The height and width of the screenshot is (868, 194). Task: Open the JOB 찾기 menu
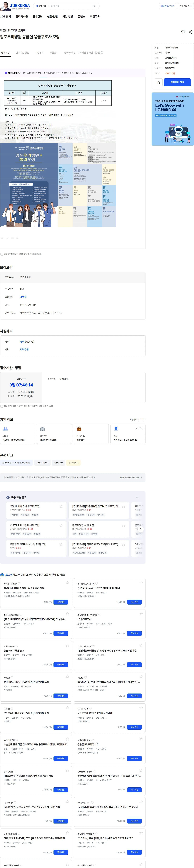5,17
